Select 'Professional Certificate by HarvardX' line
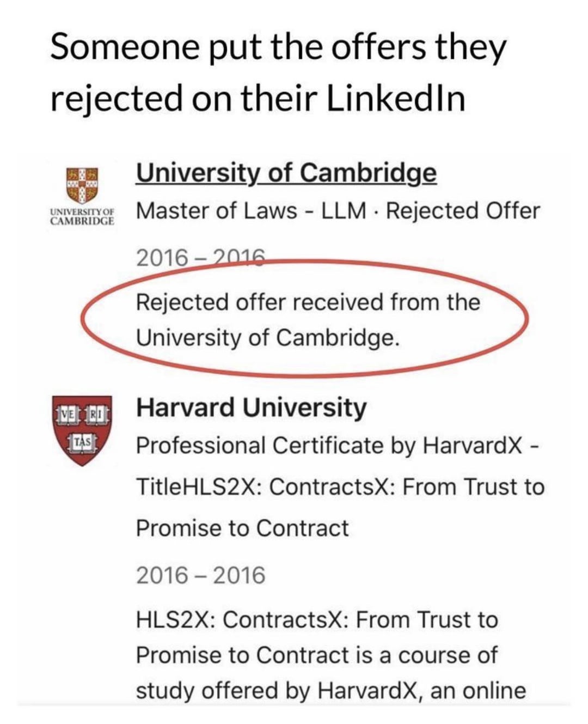This screenshot has width=588, height=724. 327,446
